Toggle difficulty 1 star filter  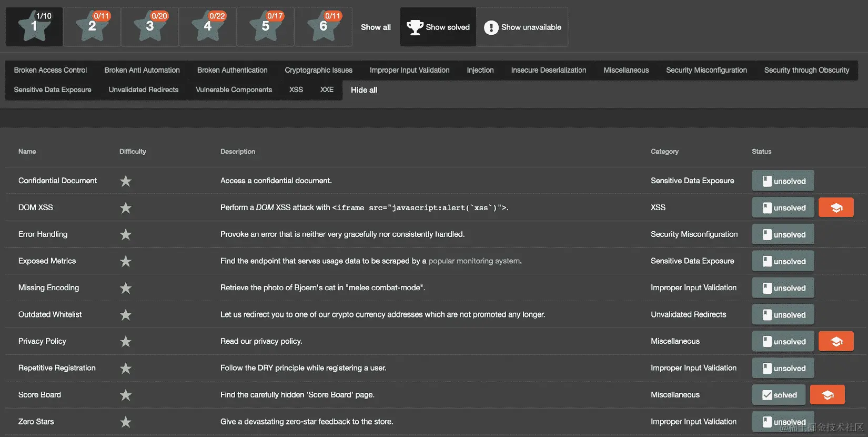[34, 27]
